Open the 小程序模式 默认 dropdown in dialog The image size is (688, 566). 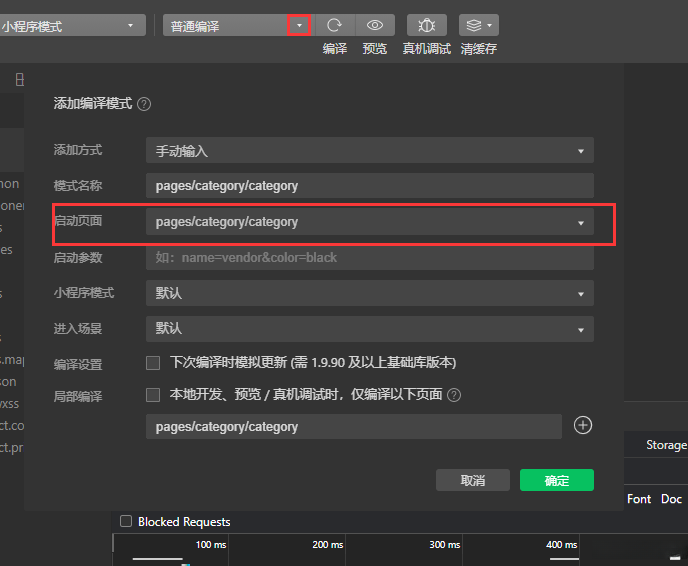coord(369,293)
